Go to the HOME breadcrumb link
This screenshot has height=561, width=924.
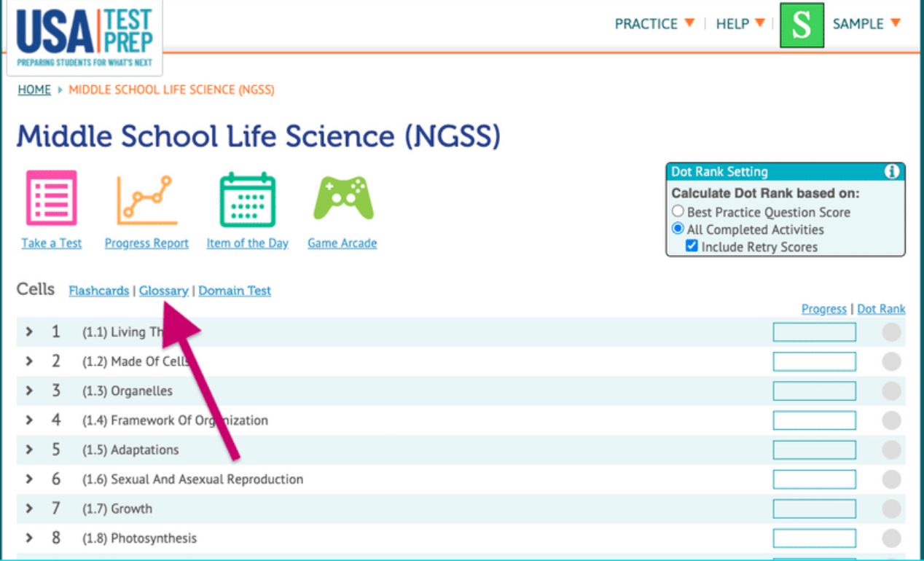pos(34,90)
